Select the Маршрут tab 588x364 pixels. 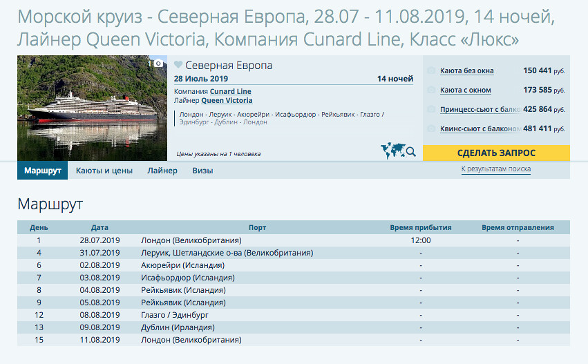42,171
